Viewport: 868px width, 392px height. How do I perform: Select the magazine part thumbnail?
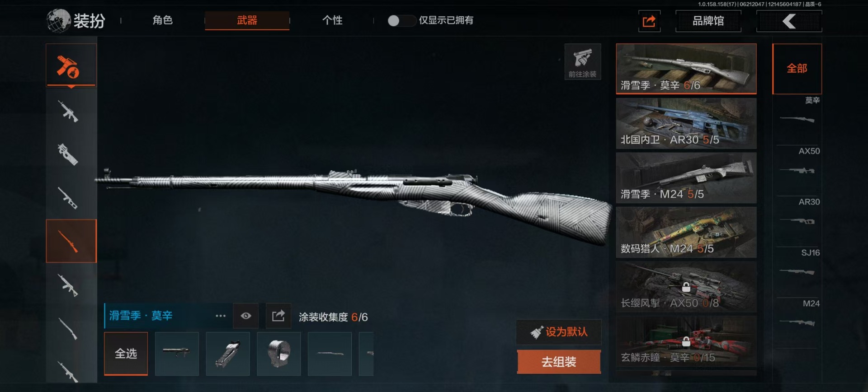(x=228, y=354)
